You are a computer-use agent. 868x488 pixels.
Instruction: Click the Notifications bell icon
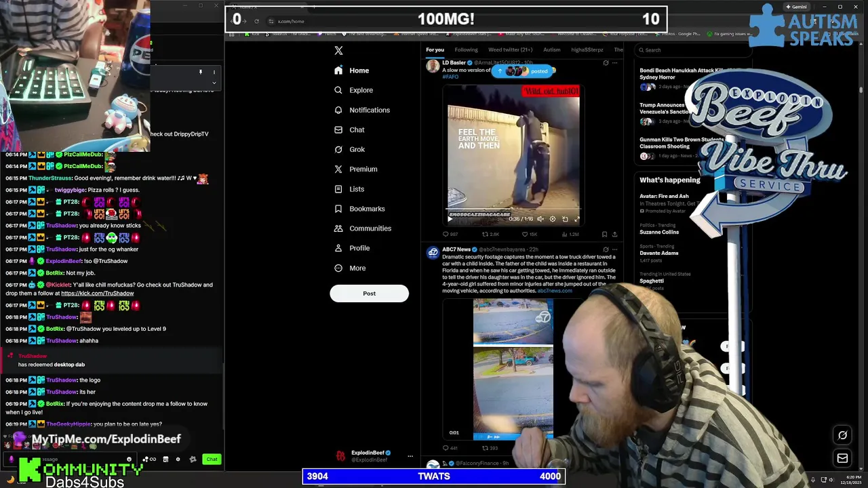click(338, 110)
